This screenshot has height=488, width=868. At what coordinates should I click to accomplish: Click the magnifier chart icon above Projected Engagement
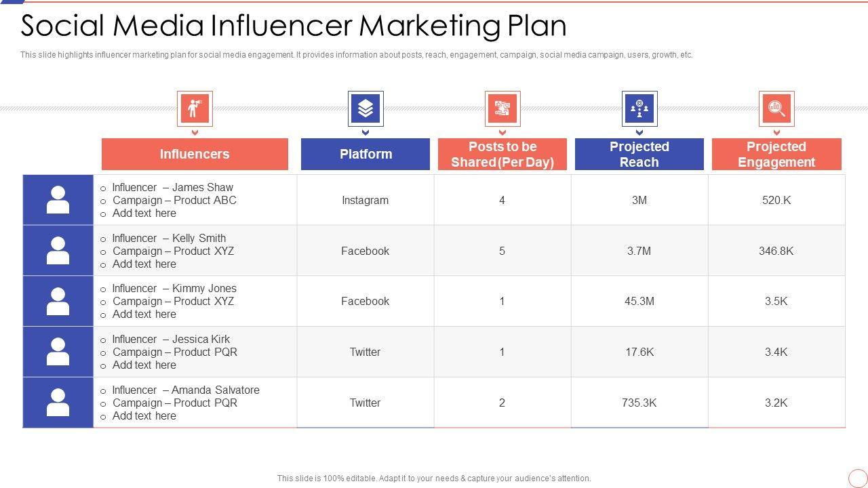click(x=776, y=108)
